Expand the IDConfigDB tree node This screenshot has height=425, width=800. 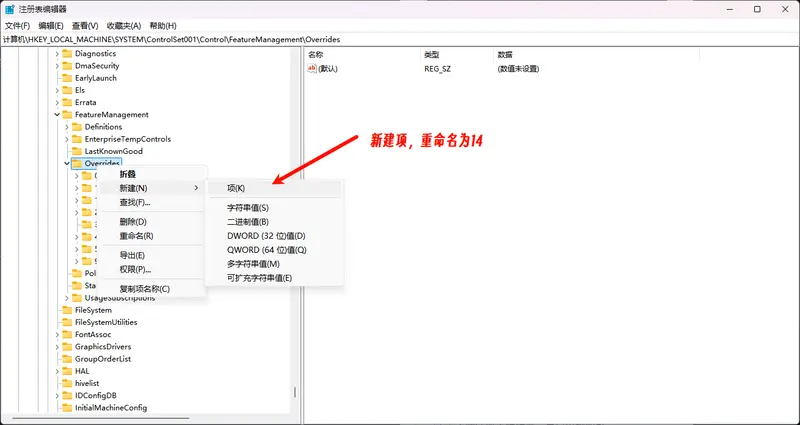coord(57,395)
